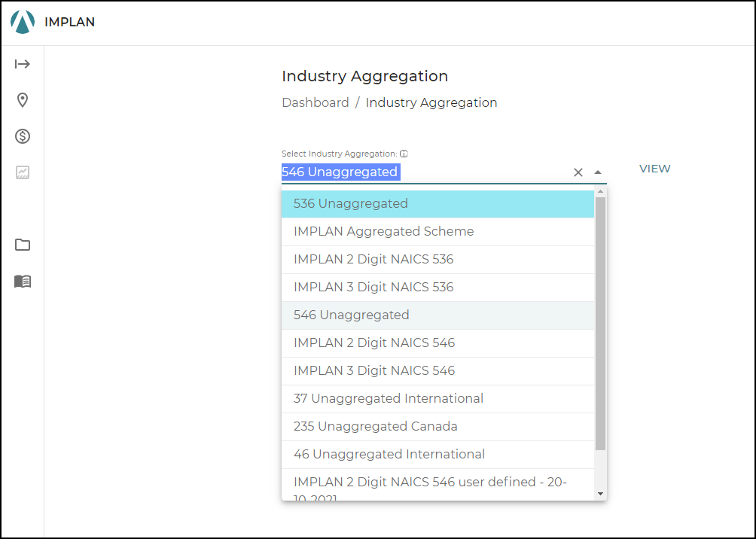Collapse the aggregation dropdown with the caret arrow

pos(597,172)
